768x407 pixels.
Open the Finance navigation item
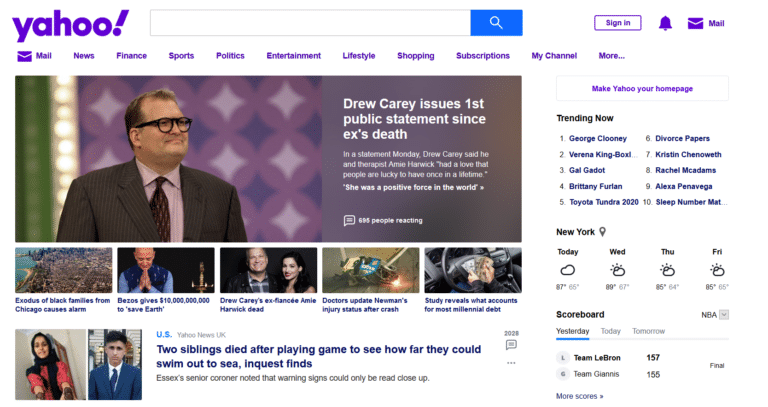click(131, 56)
